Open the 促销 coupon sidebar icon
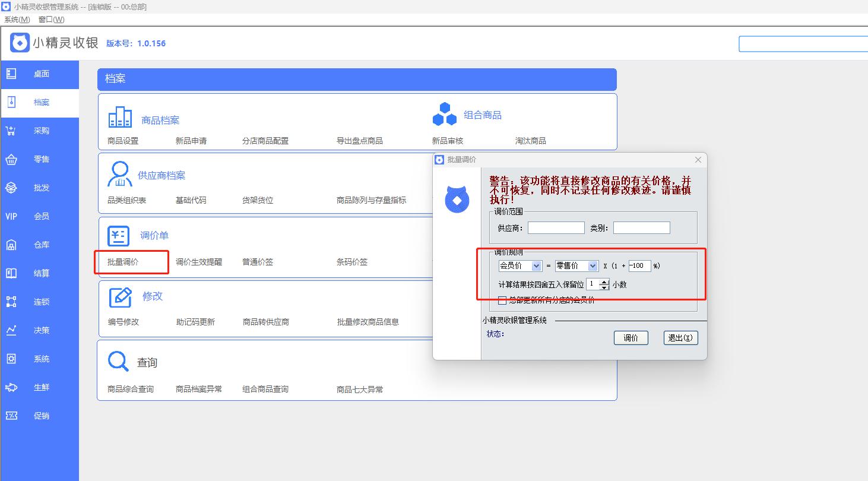This screenshot has height=481, width=868. point(11,416)
